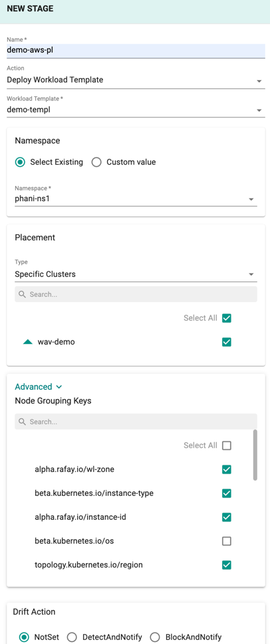This screenshot has width=270, height=644.
Task: Collapse Advanced section via chevron icon
Action: pos(59,387)
